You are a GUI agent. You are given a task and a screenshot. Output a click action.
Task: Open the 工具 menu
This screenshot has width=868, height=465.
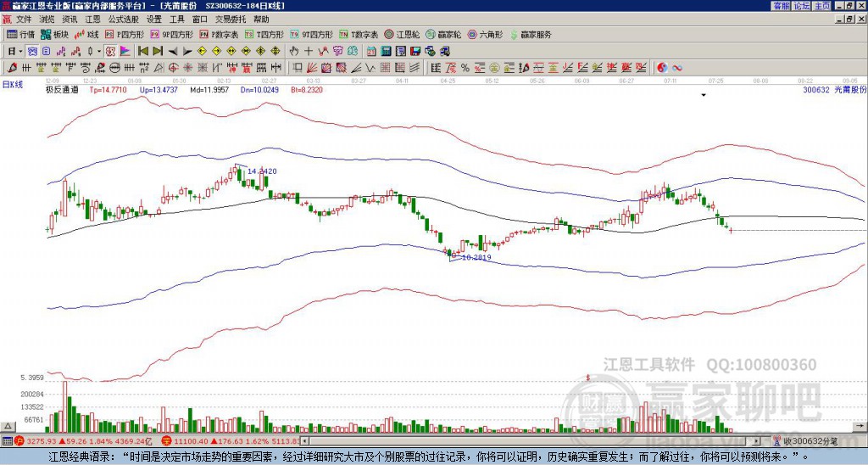176,20
